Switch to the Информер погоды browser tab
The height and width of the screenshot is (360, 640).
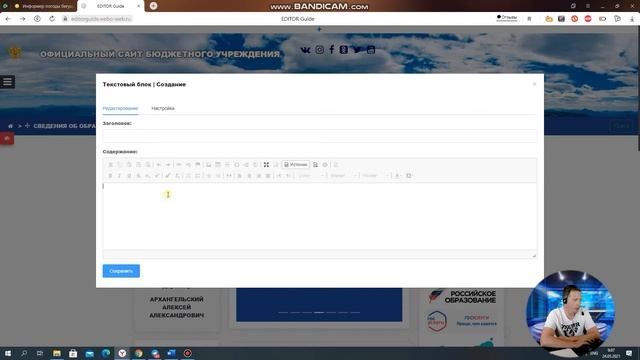(x=44, y=6)
